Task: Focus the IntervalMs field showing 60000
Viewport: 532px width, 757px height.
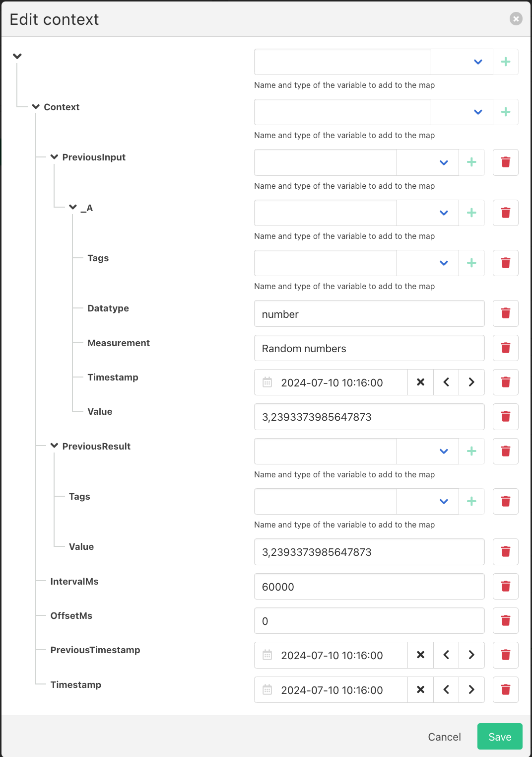Action: [x=369, y=586]
